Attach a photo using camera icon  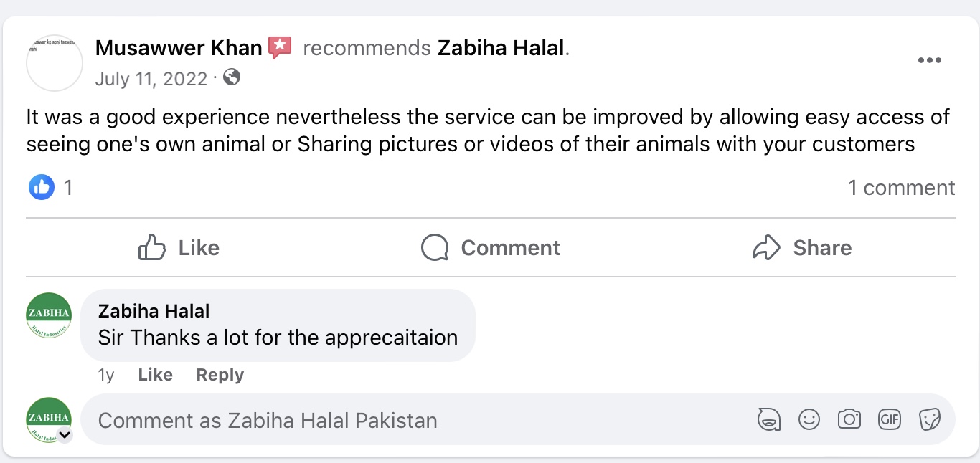click(x=849, y=419)
